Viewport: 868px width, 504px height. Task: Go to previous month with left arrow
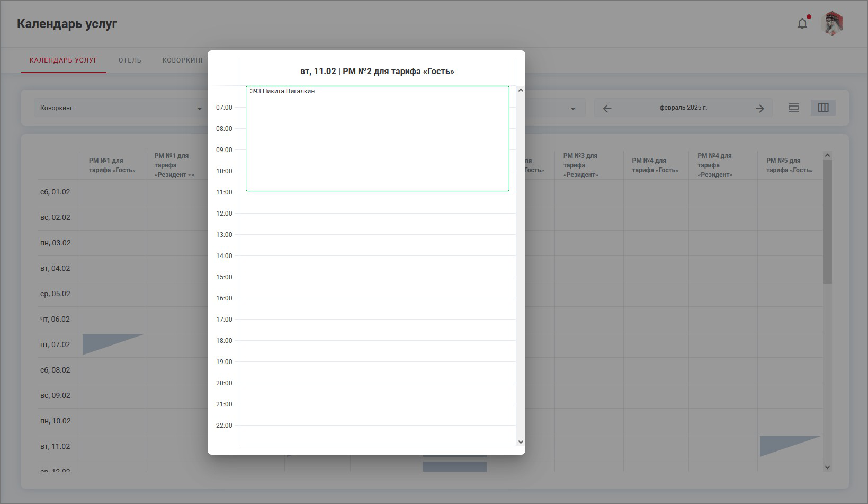pos(607,108)
